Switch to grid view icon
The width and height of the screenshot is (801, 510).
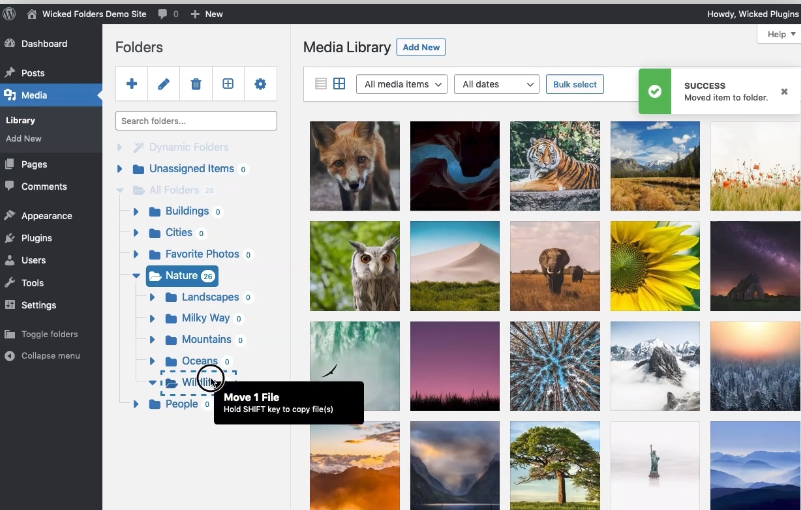pyautogui.click(x=339, y=84)
